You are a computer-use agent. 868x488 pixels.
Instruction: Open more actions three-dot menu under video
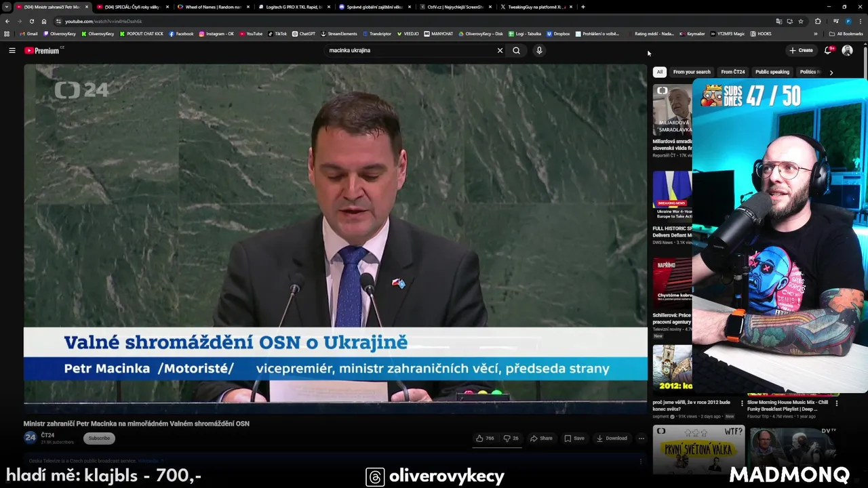point(641,439)
